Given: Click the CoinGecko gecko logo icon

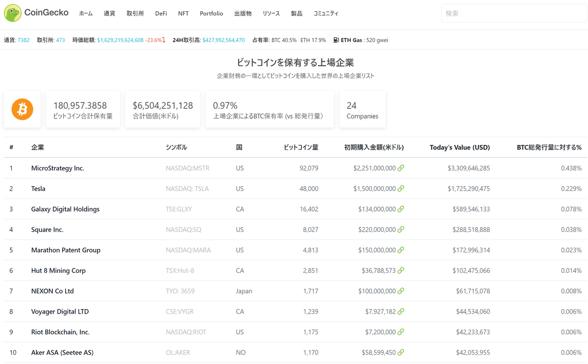Looking at the screenshot, I should coord(13,13).
